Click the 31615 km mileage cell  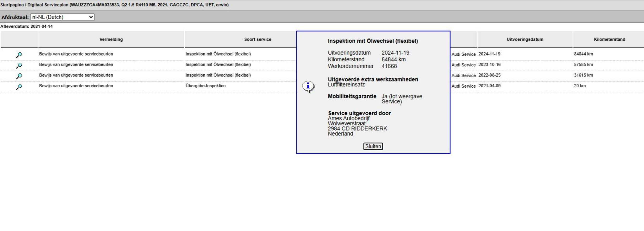pos(583,75)
